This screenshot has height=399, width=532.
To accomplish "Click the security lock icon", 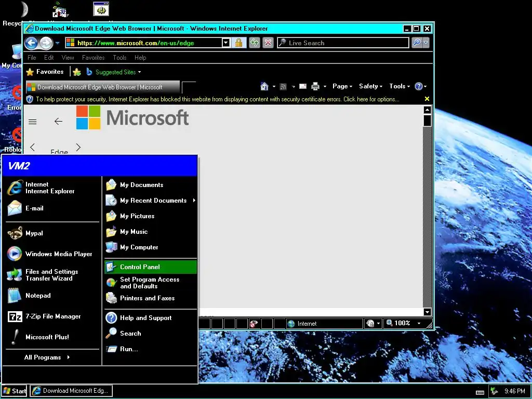I will 239,43.
